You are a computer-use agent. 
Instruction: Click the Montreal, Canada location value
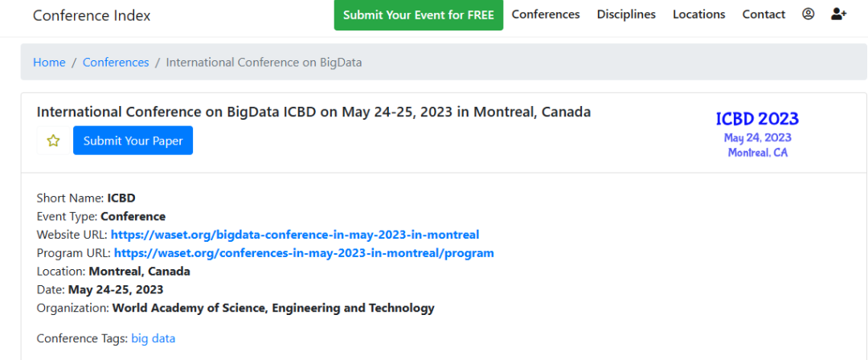pos(140,272)
